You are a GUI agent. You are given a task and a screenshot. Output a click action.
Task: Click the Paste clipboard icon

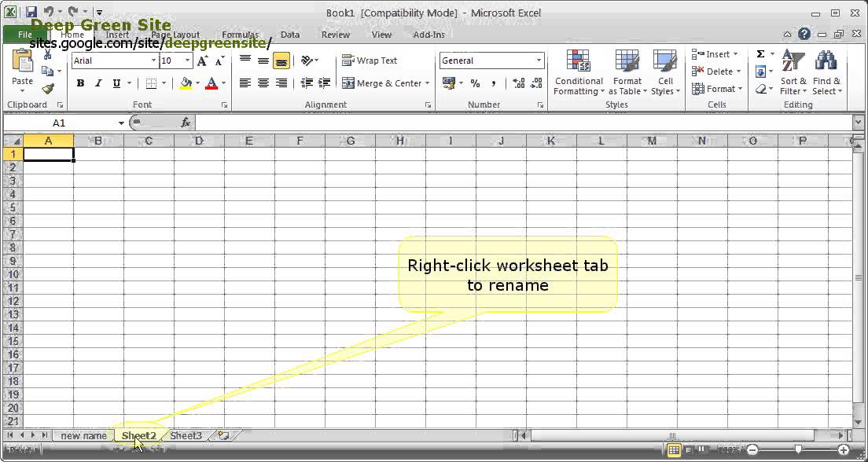point(22,60)
